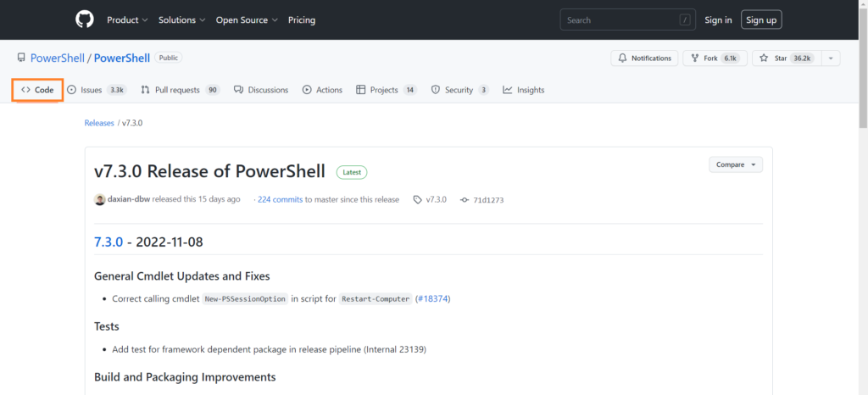Switch to the Issues tab
The width and height of the screenshot is (868, 395).
pos(97,90)
